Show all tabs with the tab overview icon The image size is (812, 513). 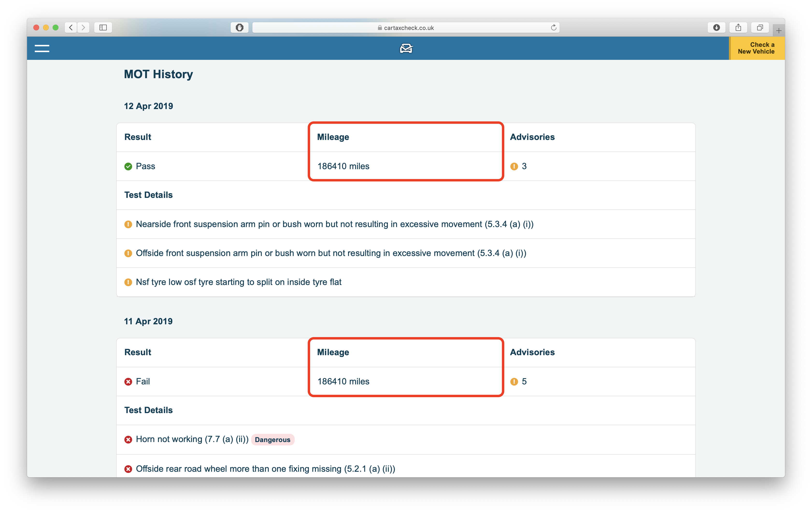(760, 27)
